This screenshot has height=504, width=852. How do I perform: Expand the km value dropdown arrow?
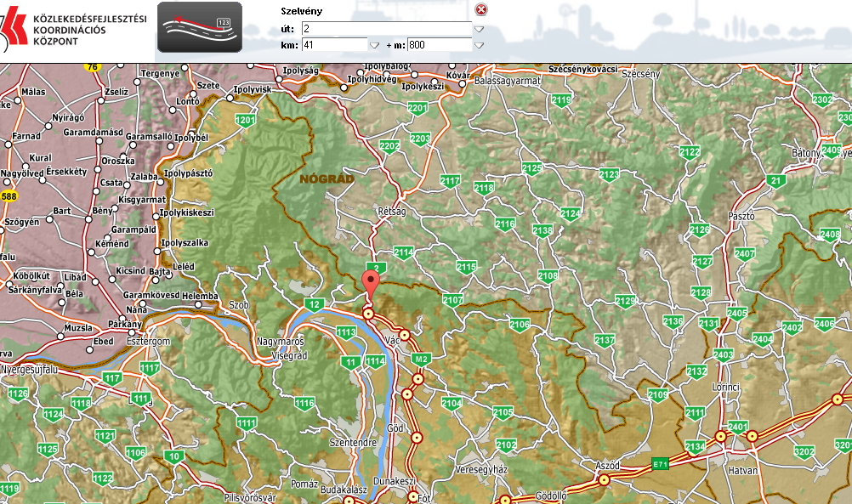click(374, 45)
